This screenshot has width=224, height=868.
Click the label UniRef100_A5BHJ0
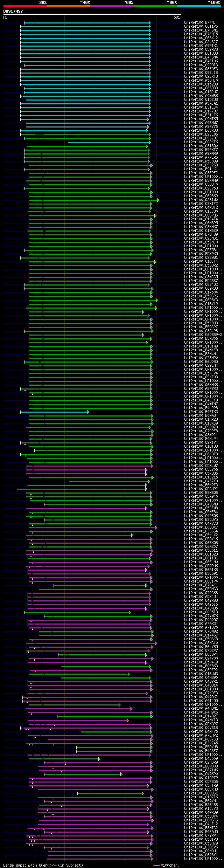(x=201, y=80)
